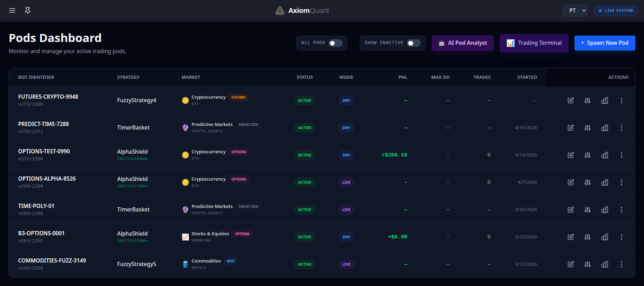View chart stats for OPTIONS-TEST-0990
Image resolution: width=644 pixels, height=286 pixels.
(605, 155)
